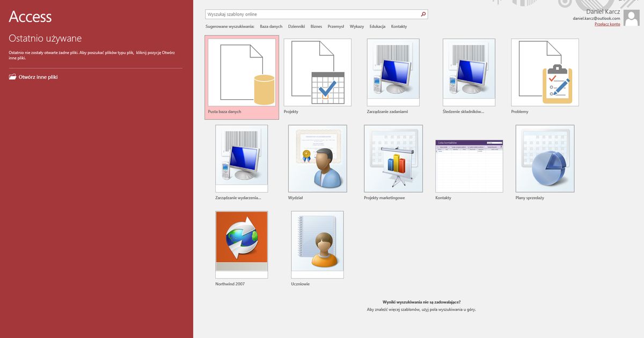Select the Pusta baza danych template
This screenshot has height=338, width=644.
[x=241, y=75]
